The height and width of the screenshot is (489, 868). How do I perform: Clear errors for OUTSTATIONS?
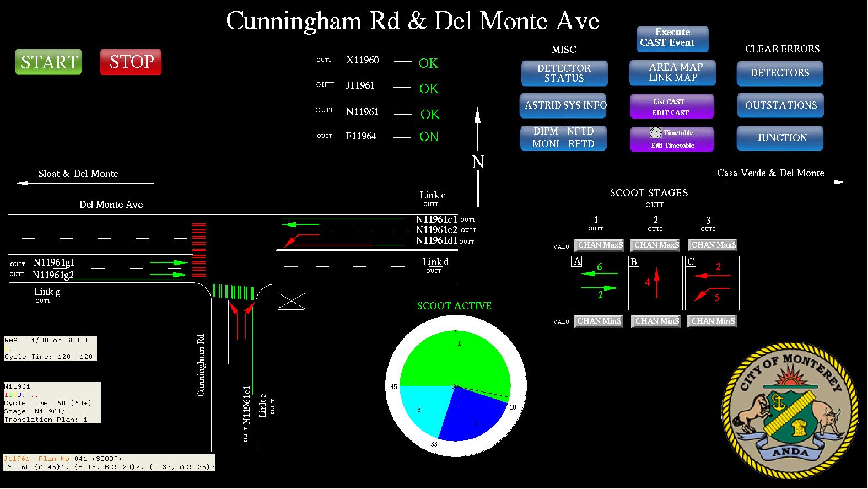[x=780, y=105]
